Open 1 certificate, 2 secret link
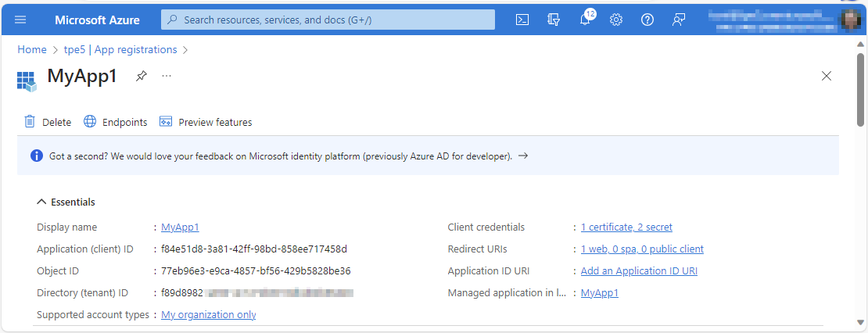The height and width of the screenshot is (333, 868). 626,227
